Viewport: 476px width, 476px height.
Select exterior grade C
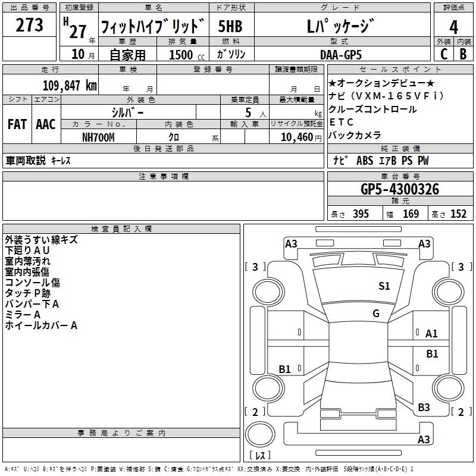pyautogui.click(x=443, y=54)
